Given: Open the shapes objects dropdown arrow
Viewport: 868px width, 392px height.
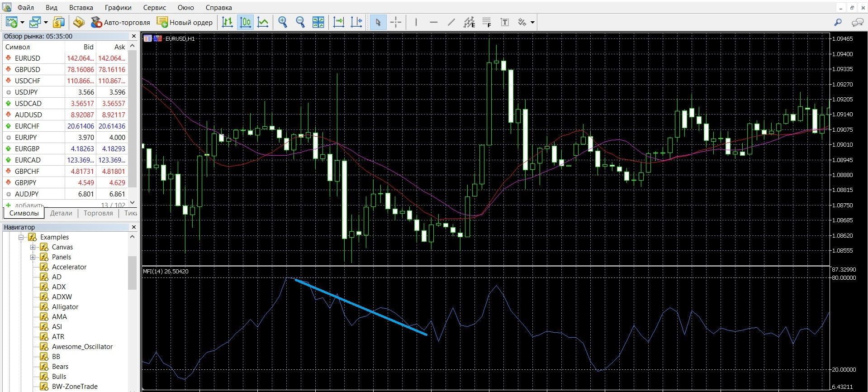Looking at the screenshot, I should click(x=532, y=22).
